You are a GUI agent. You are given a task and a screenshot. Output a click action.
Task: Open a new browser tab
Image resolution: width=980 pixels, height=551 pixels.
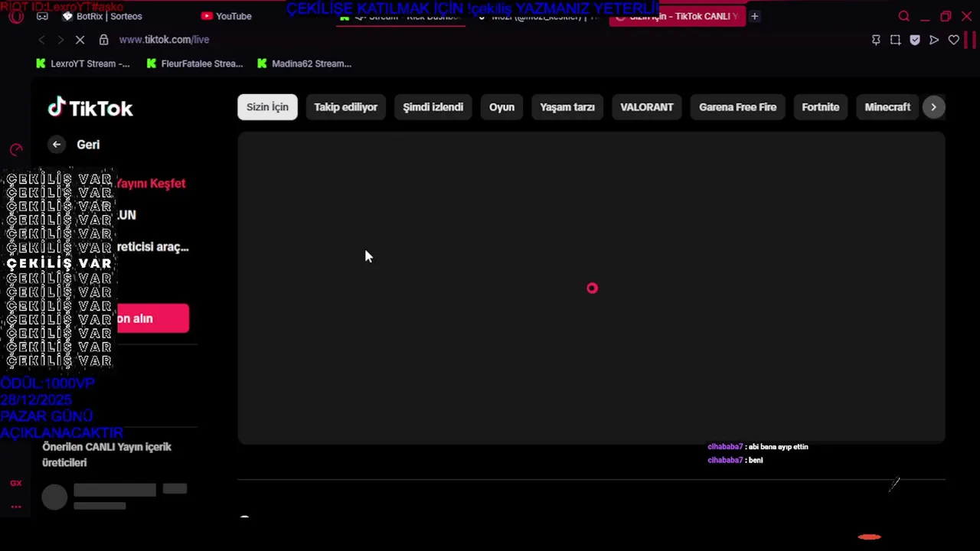[754, 16]
